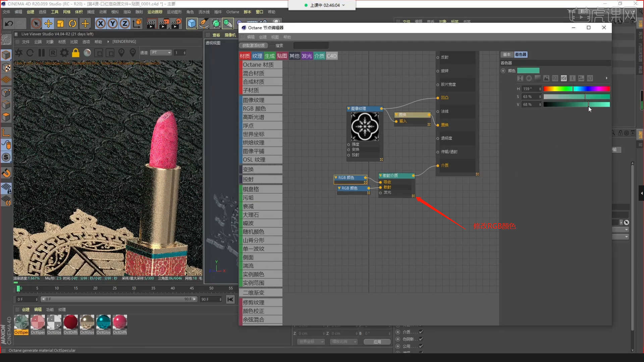This screenshot has width=644, height=362.
Task: Activate the Move tool
Action: 48,23
